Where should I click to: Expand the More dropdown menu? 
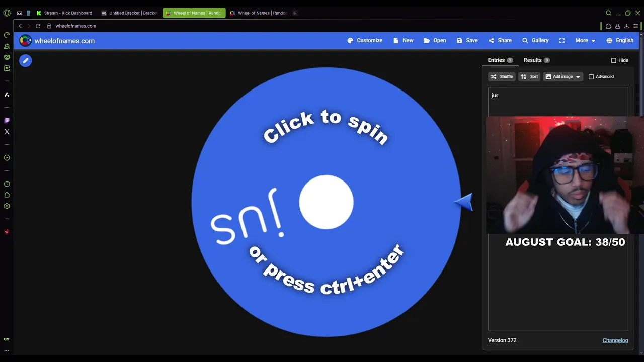[585, 40]
